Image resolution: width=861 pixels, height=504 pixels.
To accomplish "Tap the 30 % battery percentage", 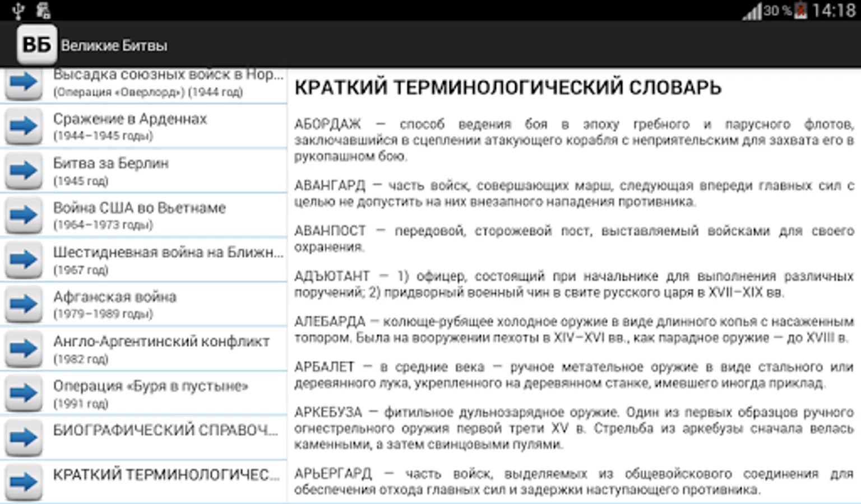I will (778, 10).
